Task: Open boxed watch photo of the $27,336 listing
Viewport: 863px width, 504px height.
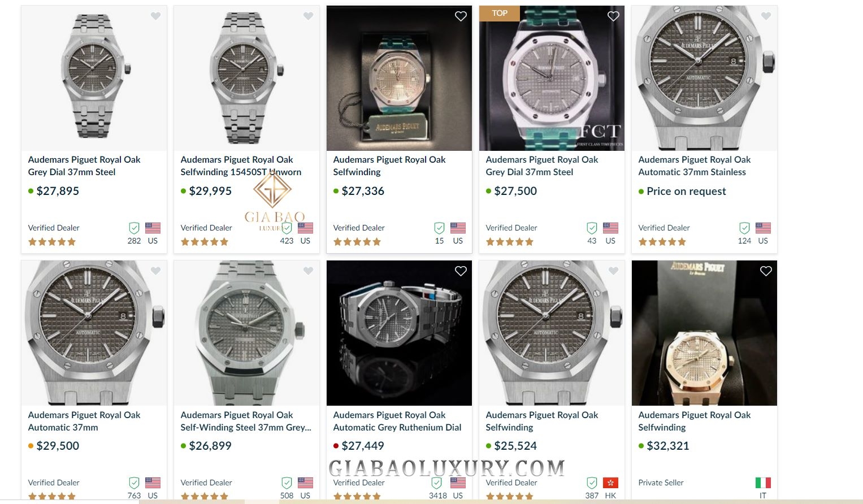Action: point(399,78)
